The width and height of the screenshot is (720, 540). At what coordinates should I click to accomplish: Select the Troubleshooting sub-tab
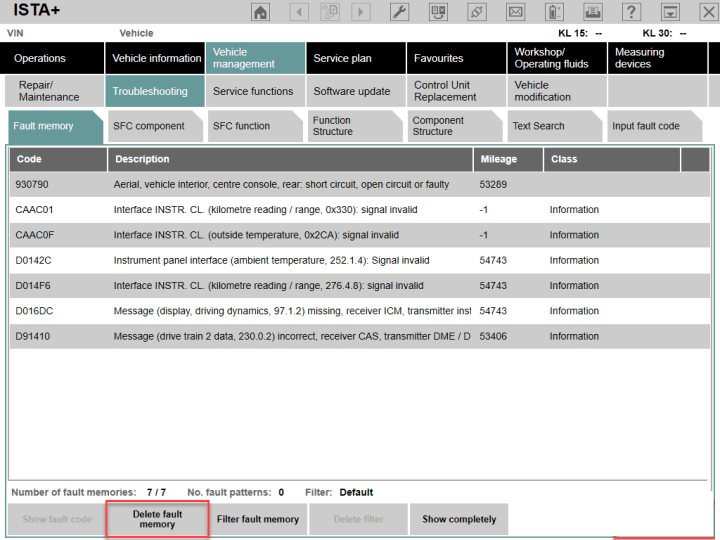click(155, 91)
